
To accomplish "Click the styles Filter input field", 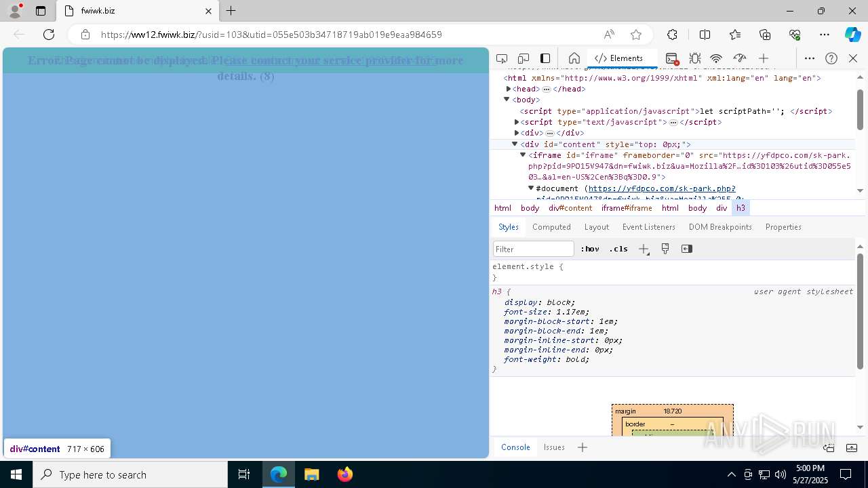I will coord(534,249).
